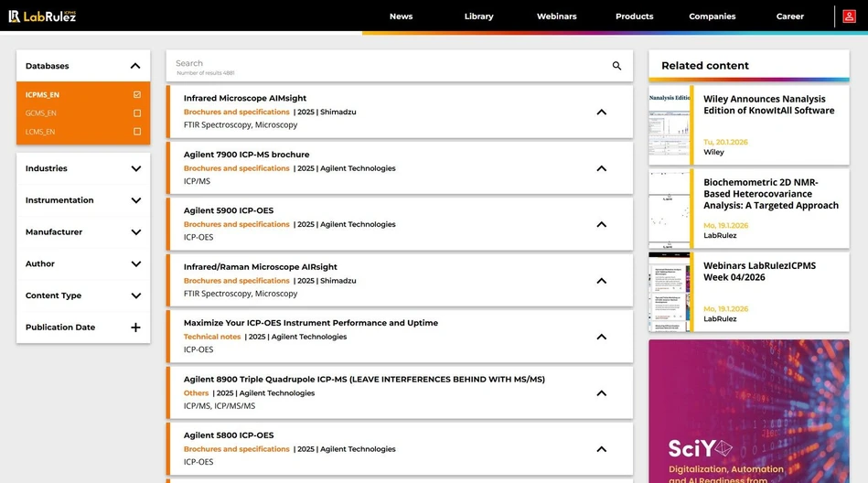Open the user account icon

tap(849, 16)
